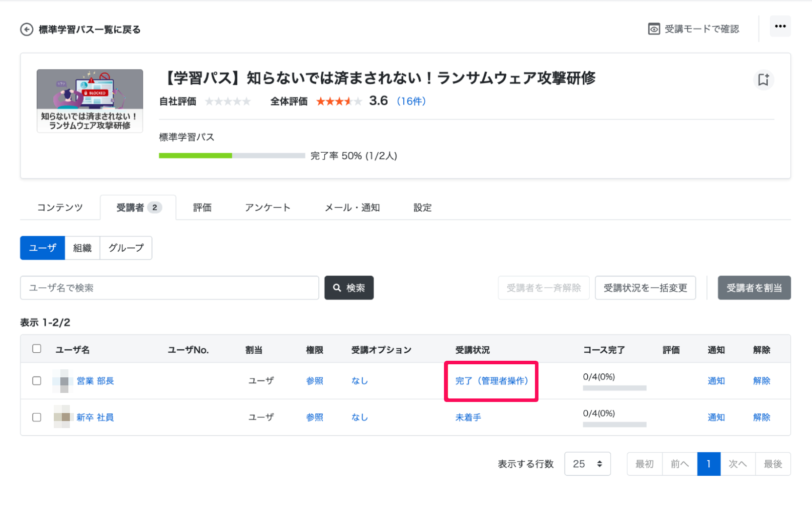The image size is (812, 511).
Task: Click the 受講状況 column header
Action: pyautogui.click(x=473, y=350)
